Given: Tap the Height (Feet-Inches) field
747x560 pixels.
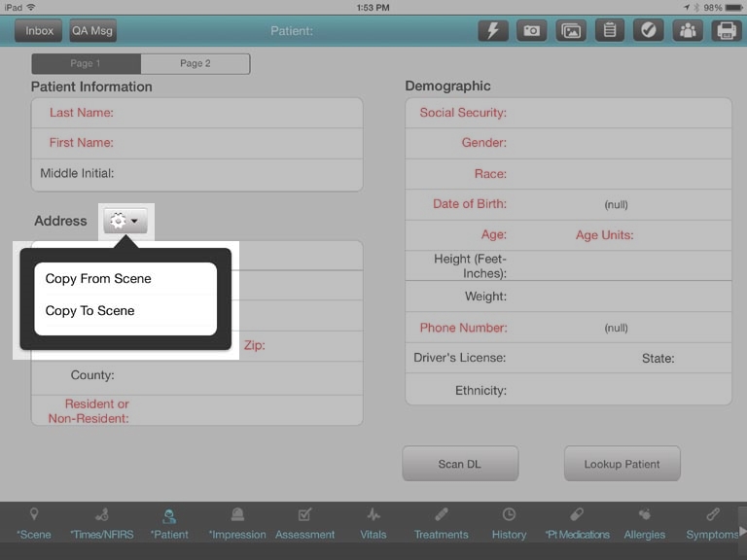Looking at the screenshot, I should coord(568,265).
